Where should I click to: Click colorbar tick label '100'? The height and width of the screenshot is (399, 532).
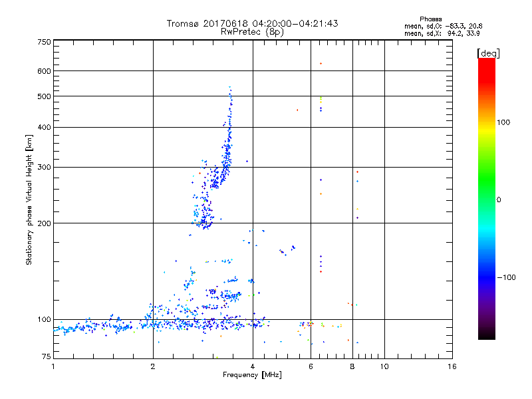point(503,122)
